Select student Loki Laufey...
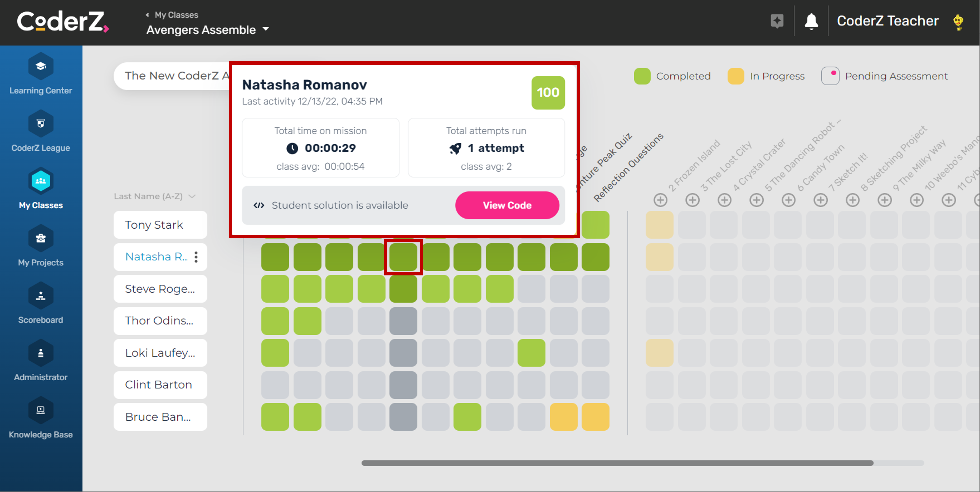Image resolution: width=980 pixels, height=492 pixels. coord(160,353)
